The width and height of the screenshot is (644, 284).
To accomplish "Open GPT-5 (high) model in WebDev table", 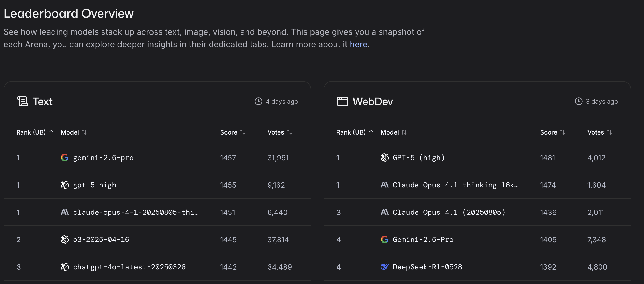I will (x=418, y=157).
